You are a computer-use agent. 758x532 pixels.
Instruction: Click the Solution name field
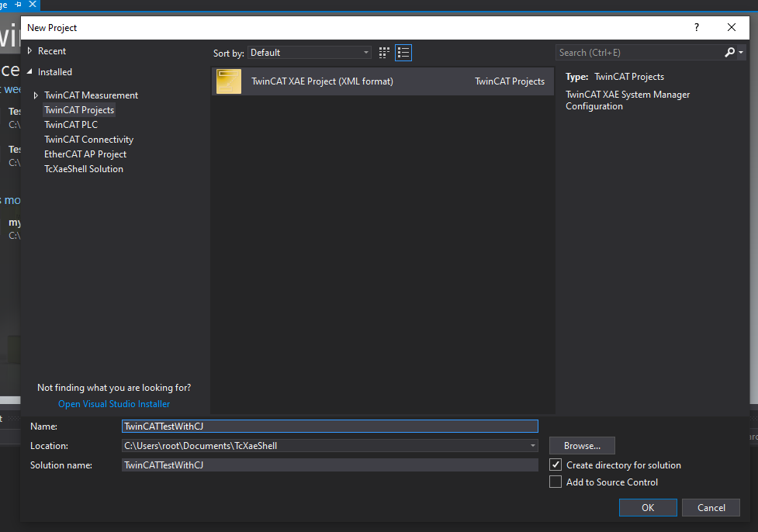pos(330,465)
